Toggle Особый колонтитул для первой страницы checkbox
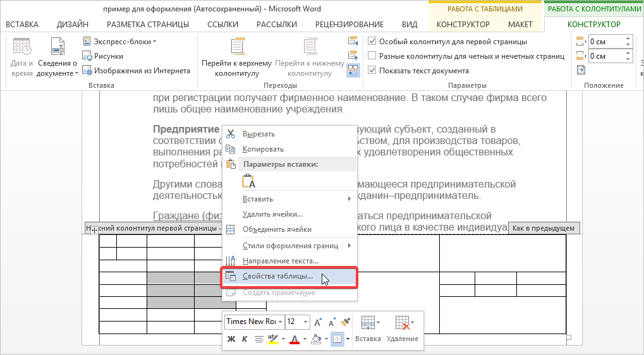 pyautogui.click(x=372, y=42)
